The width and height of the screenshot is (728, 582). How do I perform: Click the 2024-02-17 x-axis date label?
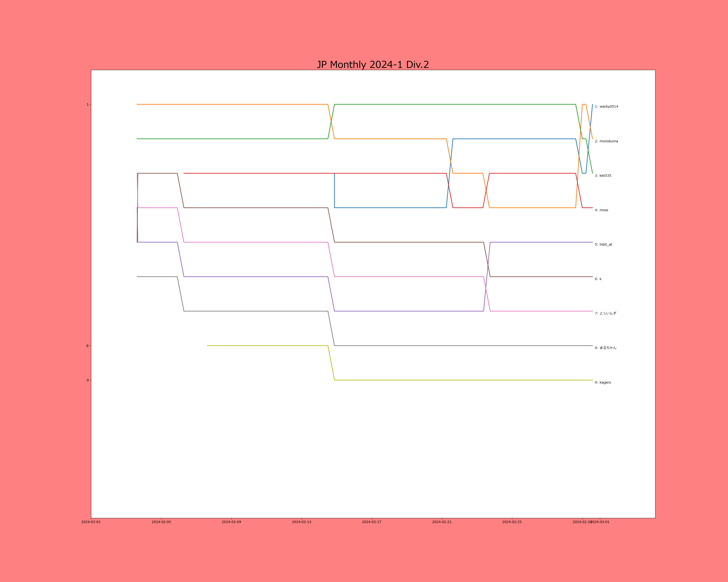[x=372, y=522]
